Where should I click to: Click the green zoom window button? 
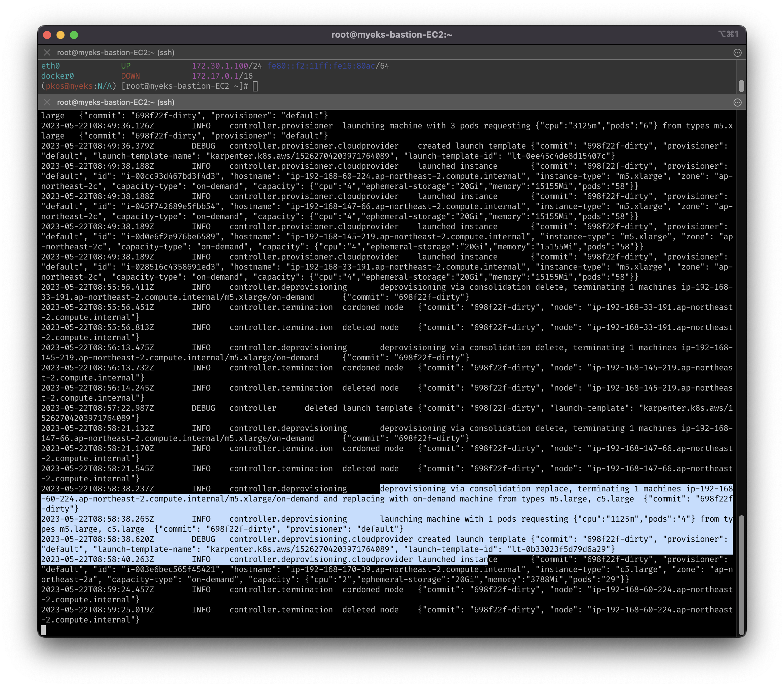[x=74, y=35]
